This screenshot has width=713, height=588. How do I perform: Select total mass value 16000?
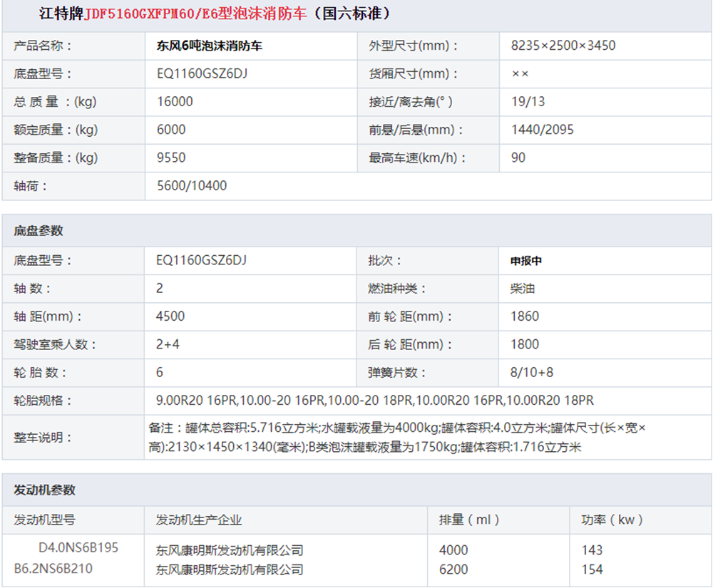click(x=175, y=101)
